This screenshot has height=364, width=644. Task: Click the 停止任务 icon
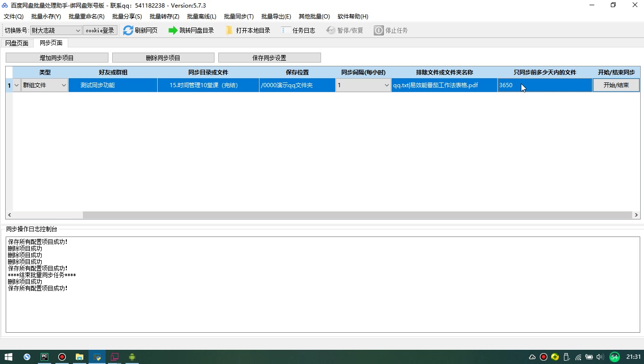tap(379, 30)
